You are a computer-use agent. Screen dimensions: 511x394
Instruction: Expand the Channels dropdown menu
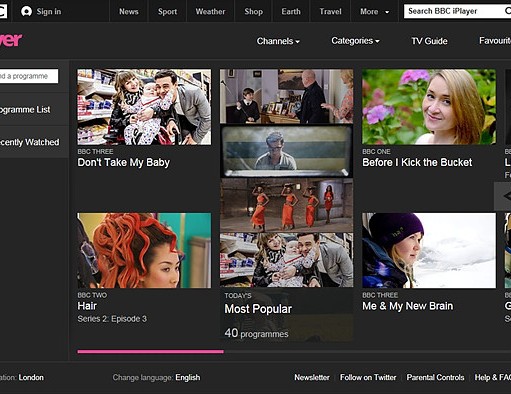pos(278,41)
